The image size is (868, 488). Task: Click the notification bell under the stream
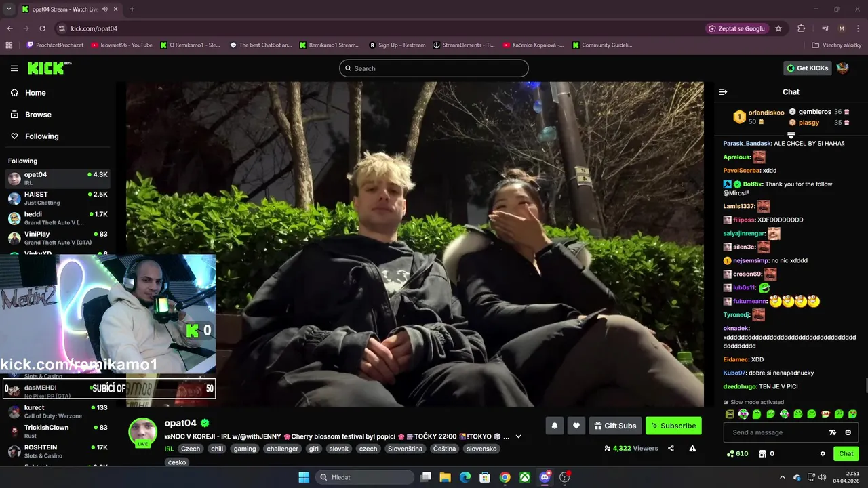pos(554,426)
